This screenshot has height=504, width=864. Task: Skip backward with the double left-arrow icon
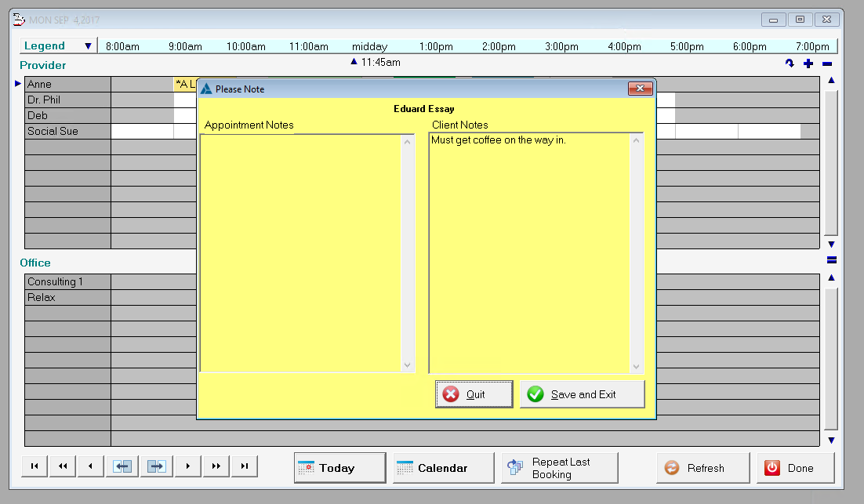(x=62, y=466)
